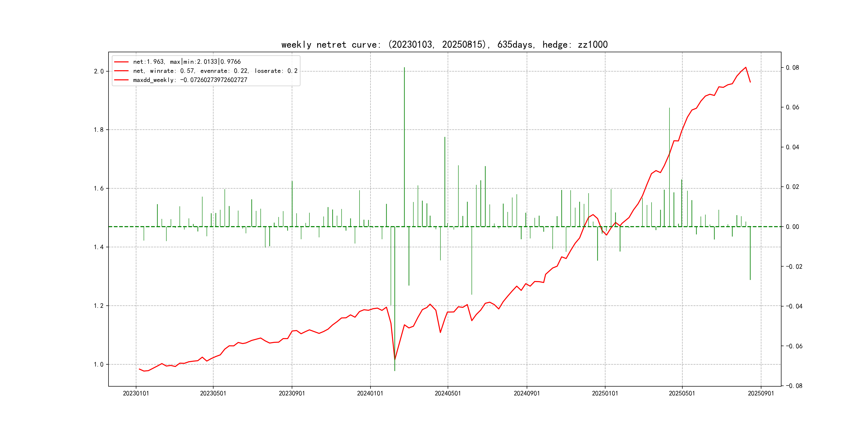Click the 20230901 x-axis date label
868x434 pixels.
coord(292,393)
